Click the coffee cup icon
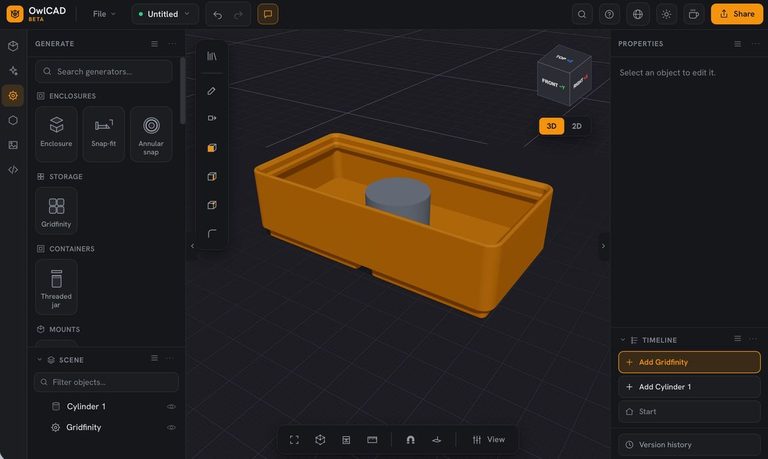The height and width of the screenshot is (459, 768). pos(694,14)
